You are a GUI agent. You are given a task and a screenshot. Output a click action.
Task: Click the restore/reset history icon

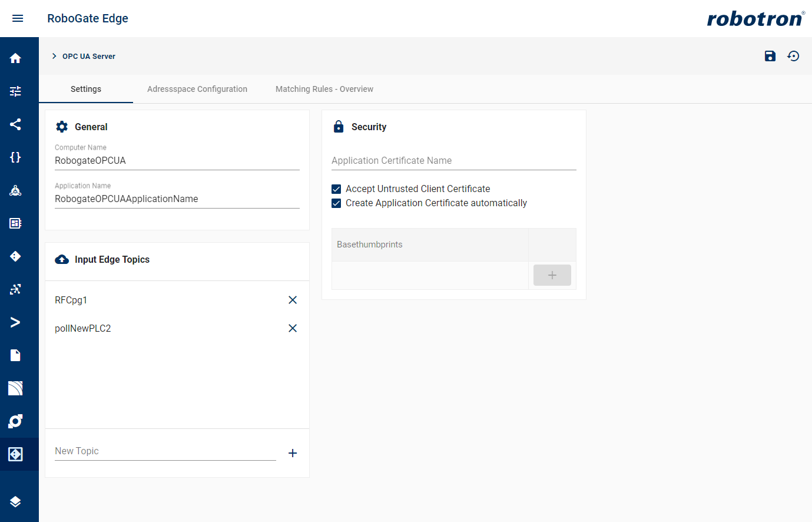click(x=793, y=56)
